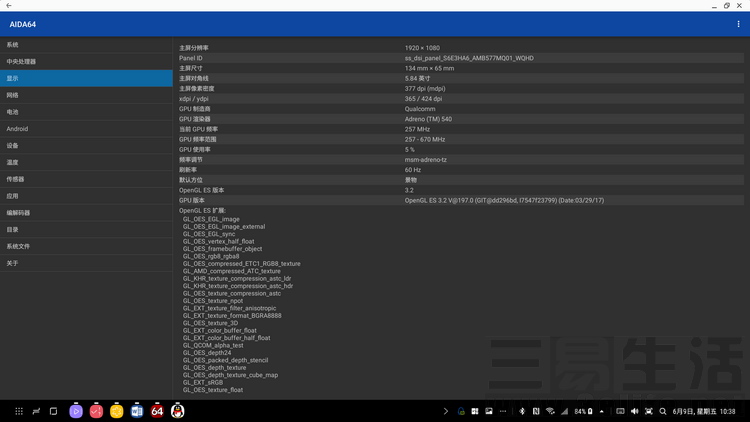Viewport: 750px width, 422px height.
Task: Open the 系统文件 section in the sidebar
Action: coord(18,246)
